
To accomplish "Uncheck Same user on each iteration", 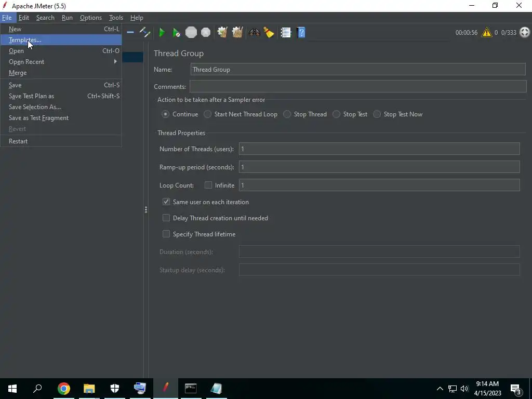I will click(x=166, y=202).
